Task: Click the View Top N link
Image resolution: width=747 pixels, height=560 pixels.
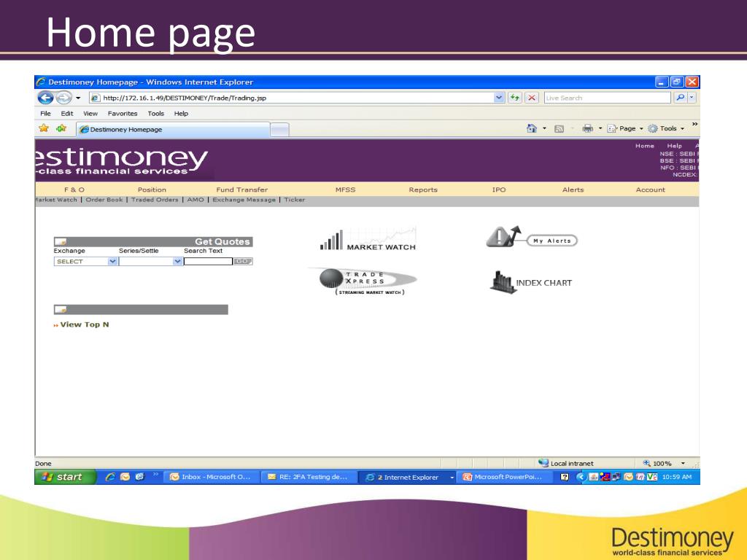Action: click(x=85, y=324)
